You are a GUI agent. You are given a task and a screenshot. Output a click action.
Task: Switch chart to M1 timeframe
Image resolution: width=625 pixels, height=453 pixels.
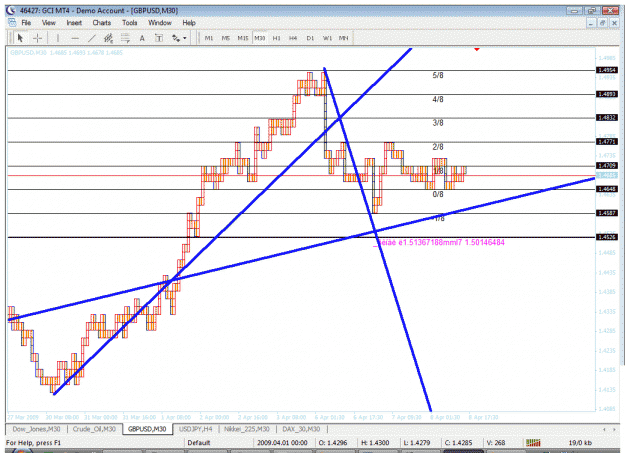tap(209, 38)
